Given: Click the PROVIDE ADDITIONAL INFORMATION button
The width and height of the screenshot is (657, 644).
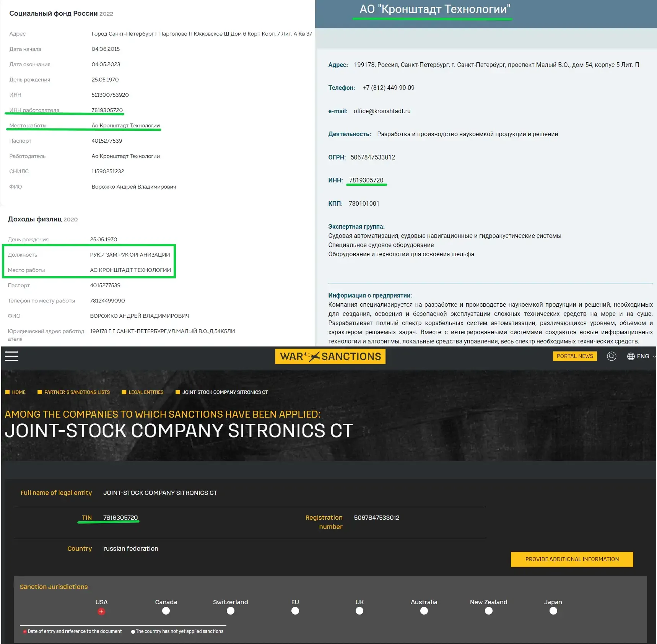Looking at the screenshot, I should coord(571,559).
